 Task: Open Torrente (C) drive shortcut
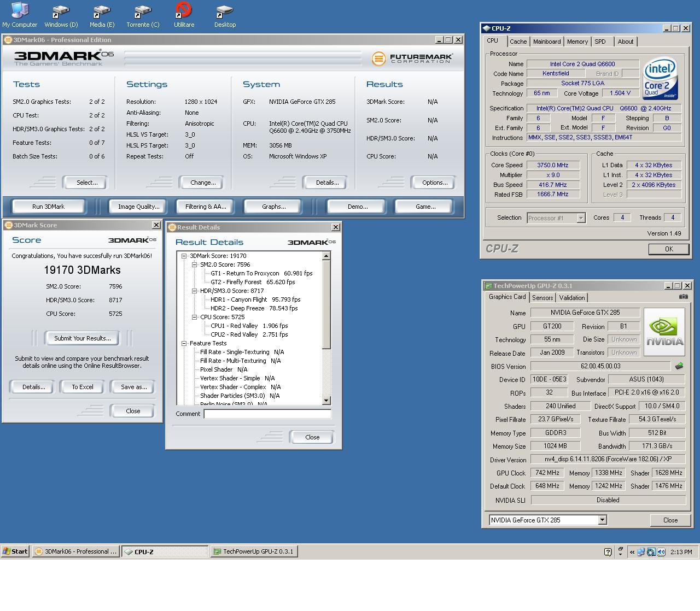pyautogui.click(x=143, y=15)
